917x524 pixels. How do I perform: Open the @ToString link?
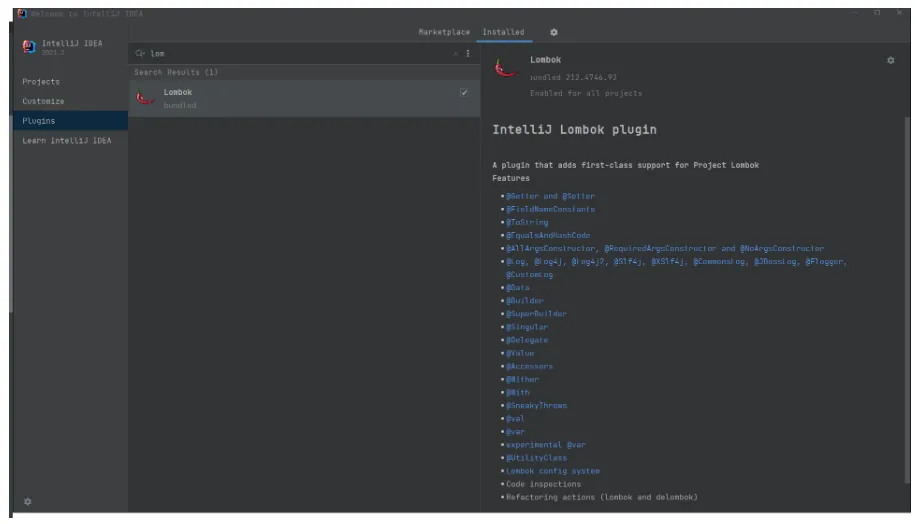tap(527, 222)
